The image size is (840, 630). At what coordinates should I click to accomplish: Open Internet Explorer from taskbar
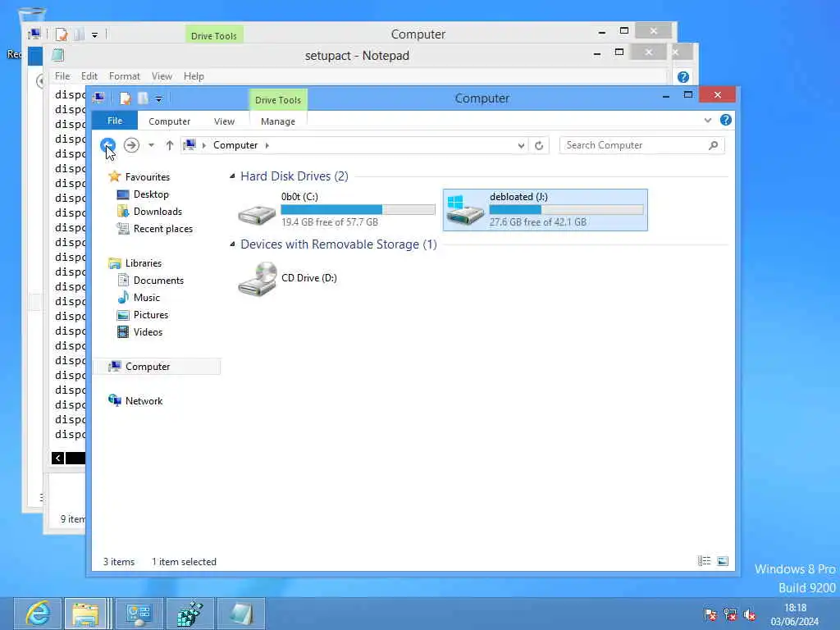(x=38, y=614)
